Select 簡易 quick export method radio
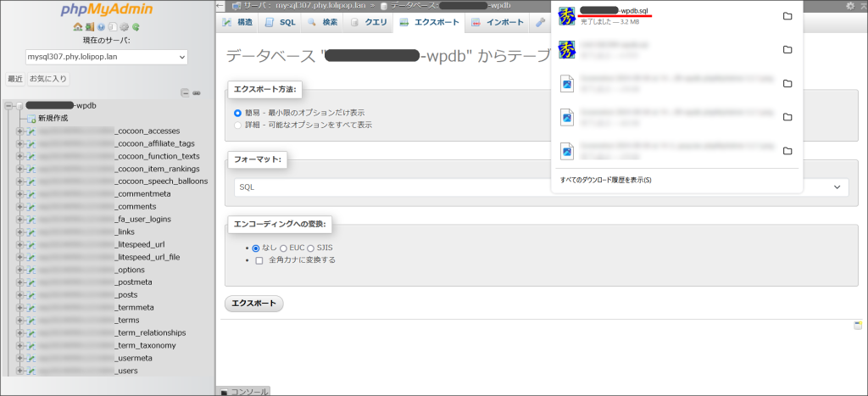Image resolution: width=868 pixels, height=396 pixels. [x=238, y=113]
